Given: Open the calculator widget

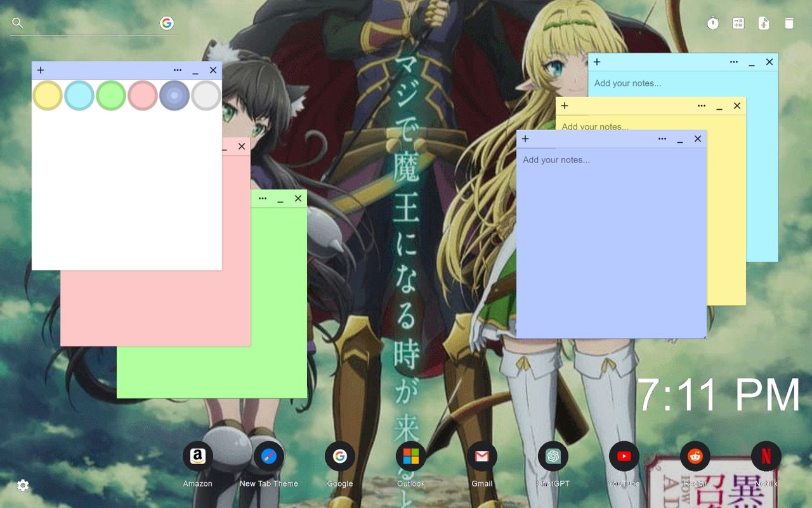Looking at the screenshot, I should 738,23.
